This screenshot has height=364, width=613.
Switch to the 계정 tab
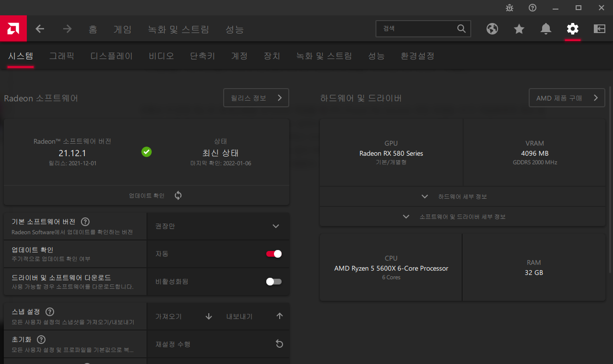(239, 56)
